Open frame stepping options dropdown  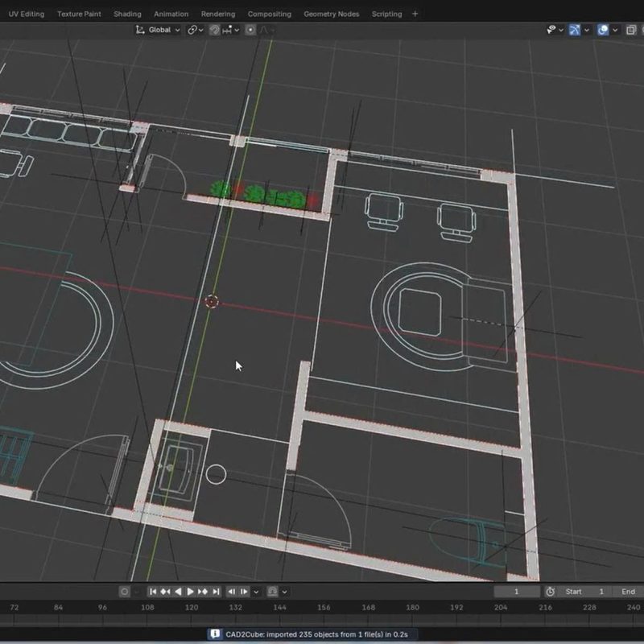click(x=256, y=592)
